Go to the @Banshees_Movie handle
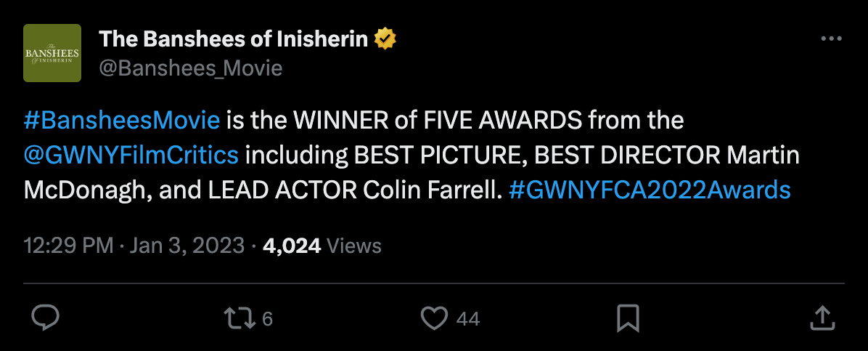The width and height of the screenshot is (868, 351). pos(190,68)
